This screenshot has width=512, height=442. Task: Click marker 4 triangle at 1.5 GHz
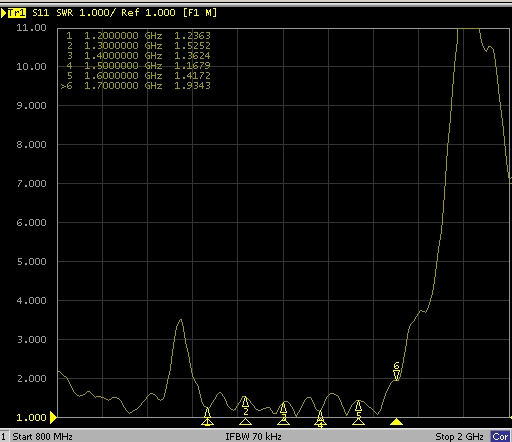(320, 422)
